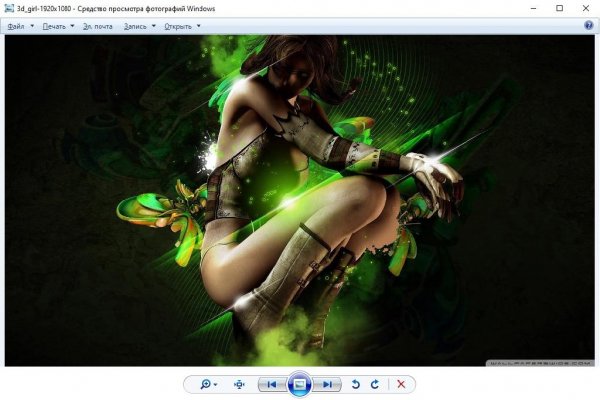This screenshot has width=600, height=400.
Task: Go to the next photo
Action: [x=327, y=384]
